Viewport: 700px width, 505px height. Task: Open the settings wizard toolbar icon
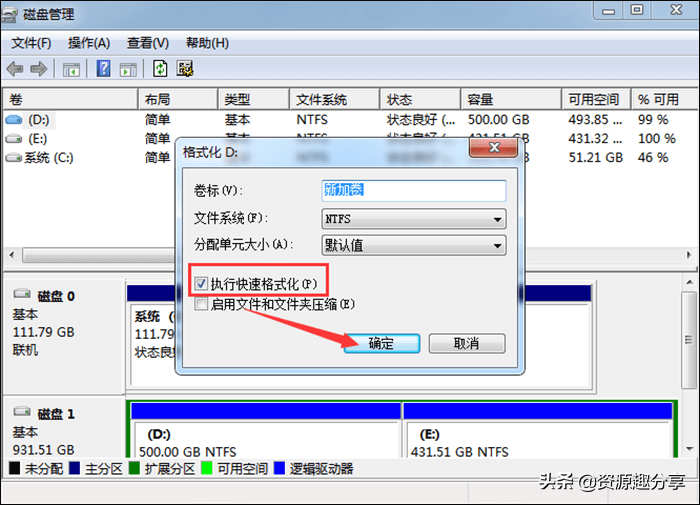(185, 69)
